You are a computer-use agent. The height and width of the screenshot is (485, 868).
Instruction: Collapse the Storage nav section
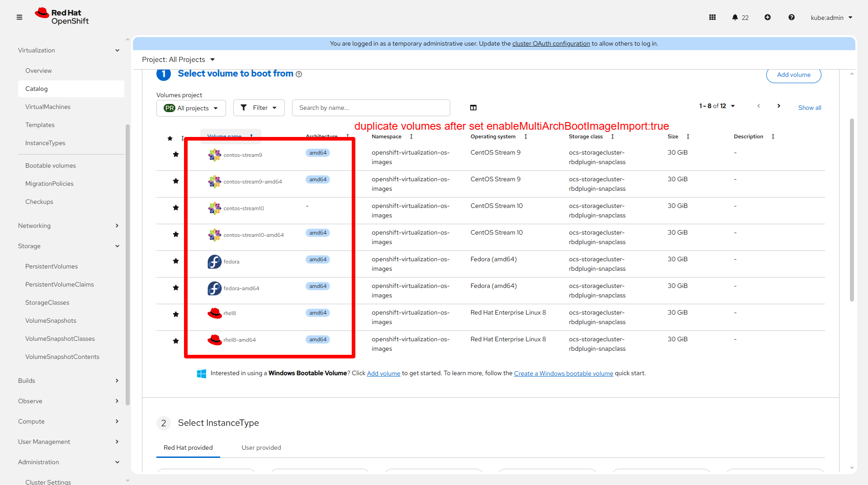[69, 246]
